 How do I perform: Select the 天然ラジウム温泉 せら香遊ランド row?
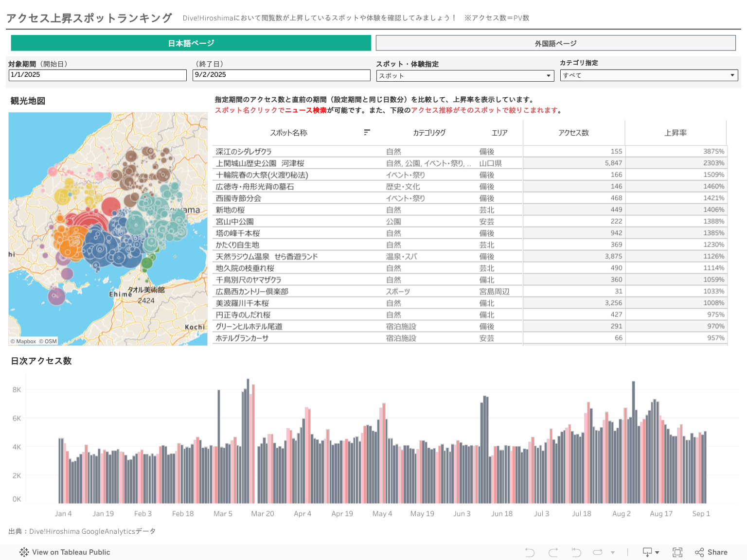(x=267, y=257)
